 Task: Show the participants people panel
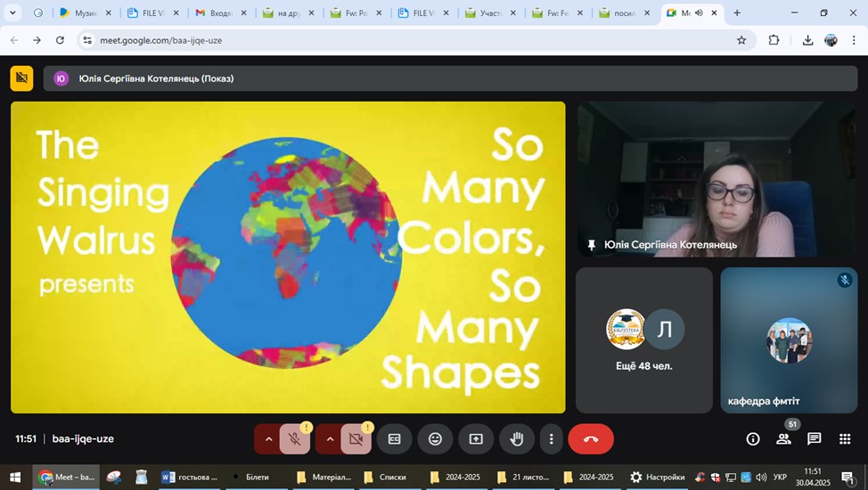coord(783,439)
